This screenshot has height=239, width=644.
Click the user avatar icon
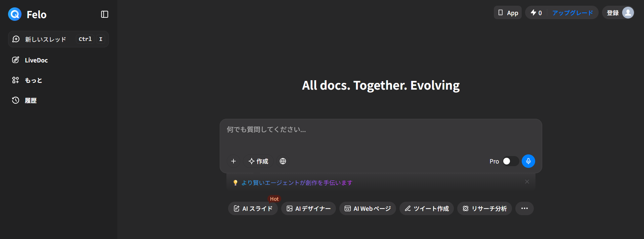tap(628, 13)
